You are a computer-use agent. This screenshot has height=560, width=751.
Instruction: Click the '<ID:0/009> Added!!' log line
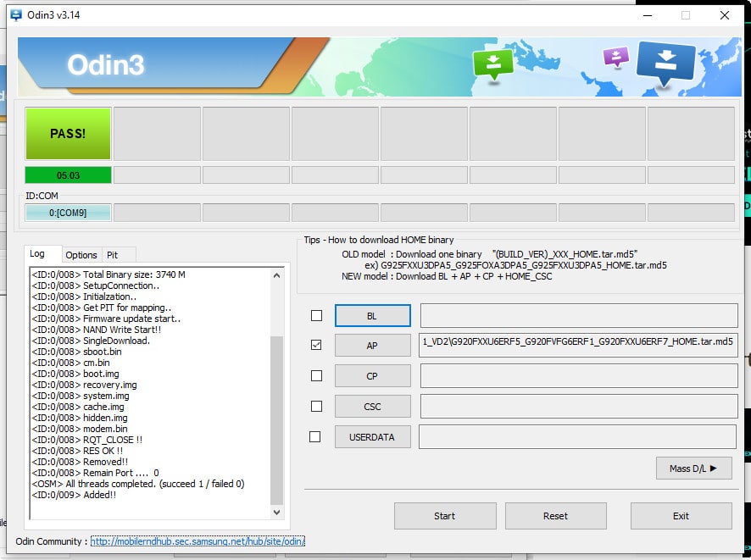pyautogui.click(x=74, y=495)
